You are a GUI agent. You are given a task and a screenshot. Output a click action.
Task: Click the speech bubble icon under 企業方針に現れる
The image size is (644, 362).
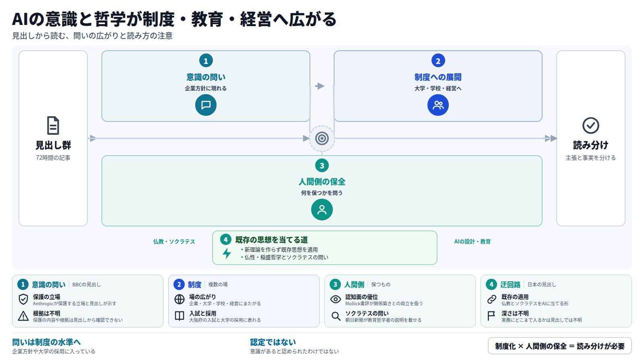click(206, 105)
